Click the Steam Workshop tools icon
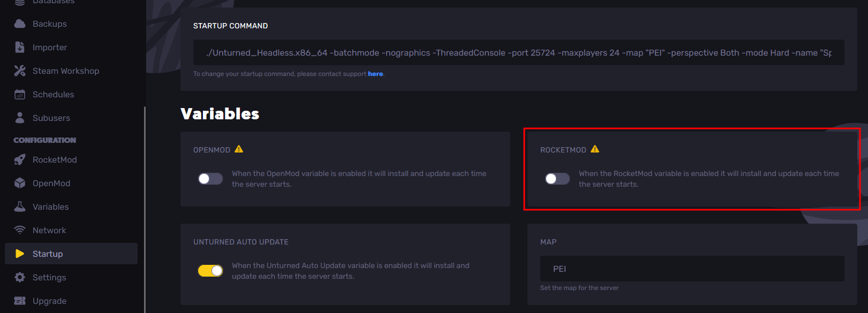Image resolution: width=868 pixels, height=313 pixels. (x=20, y=71)
